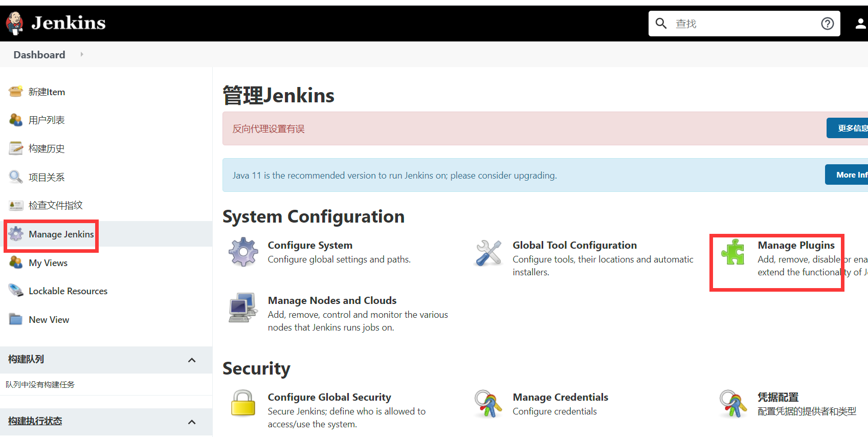Click the Lockable Resources drive icon

(16, 291)
